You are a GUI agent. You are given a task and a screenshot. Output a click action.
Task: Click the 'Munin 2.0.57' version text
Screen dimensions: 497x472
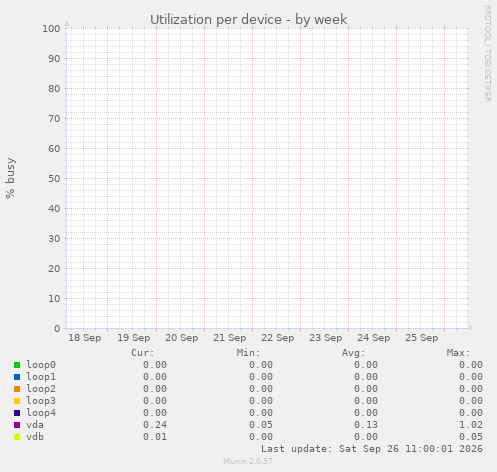248,461
